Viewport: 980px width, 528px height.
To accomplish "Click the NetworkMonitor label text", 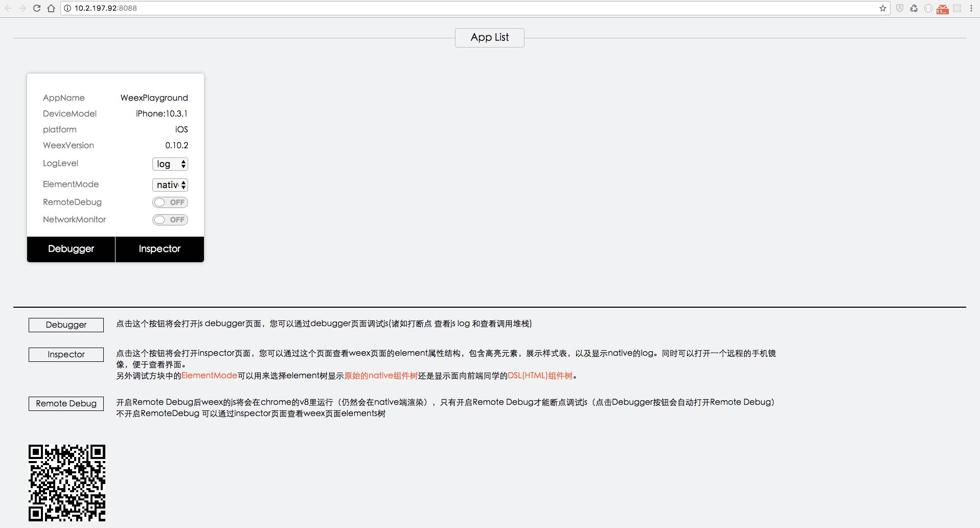I will click(x=74, y=220).
